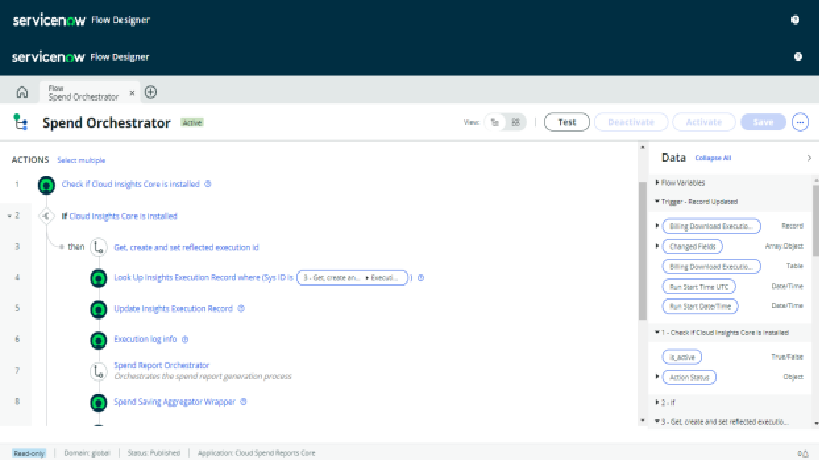Click the Read-only status badge

29,453
